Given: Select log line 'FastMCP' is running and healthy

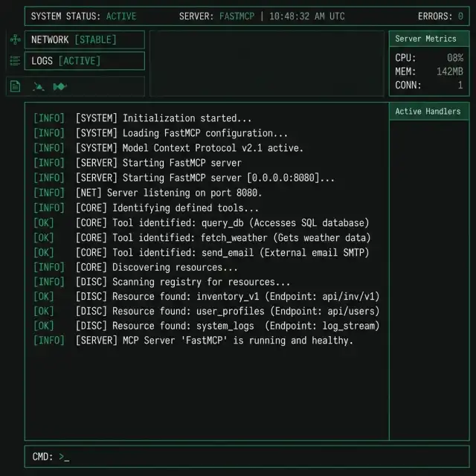Looking at the screenshot, I should pos(193,341).
